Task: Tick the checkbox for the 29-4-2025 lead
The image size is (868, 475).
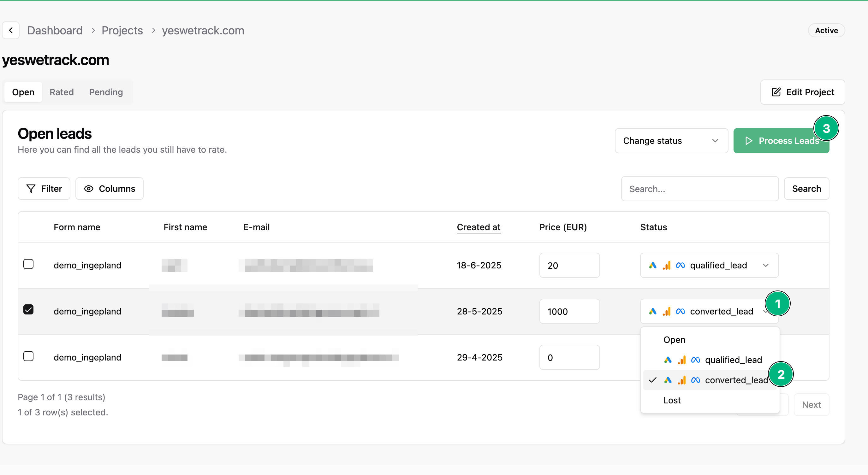Action: [x=28, y=356]
